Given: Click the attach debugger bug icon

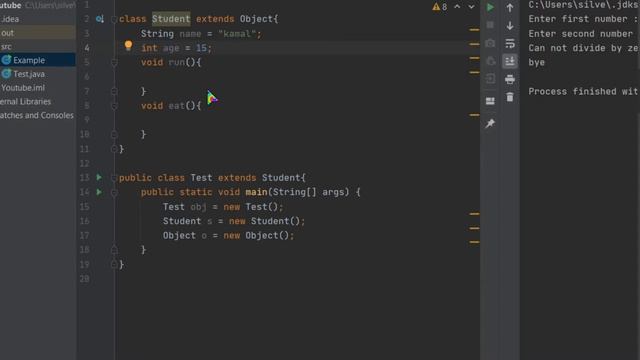Looking at the screenshot, I should click(490, 61).
